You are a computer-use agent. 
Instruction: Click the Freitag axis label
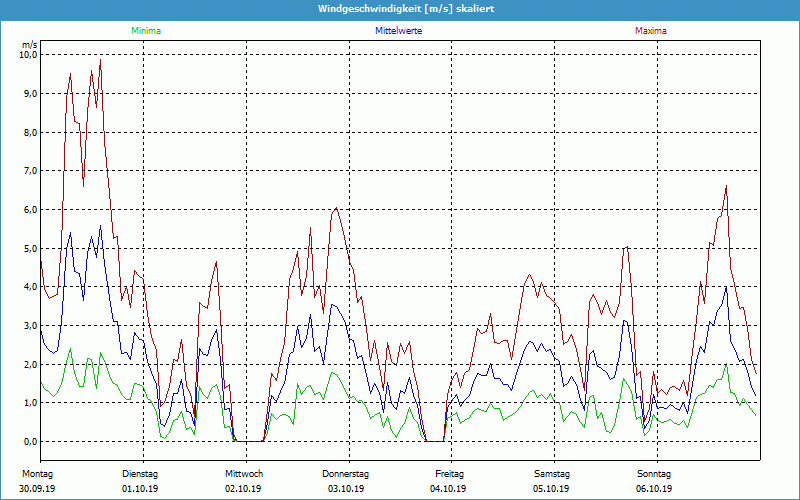[x=449, y=474]
